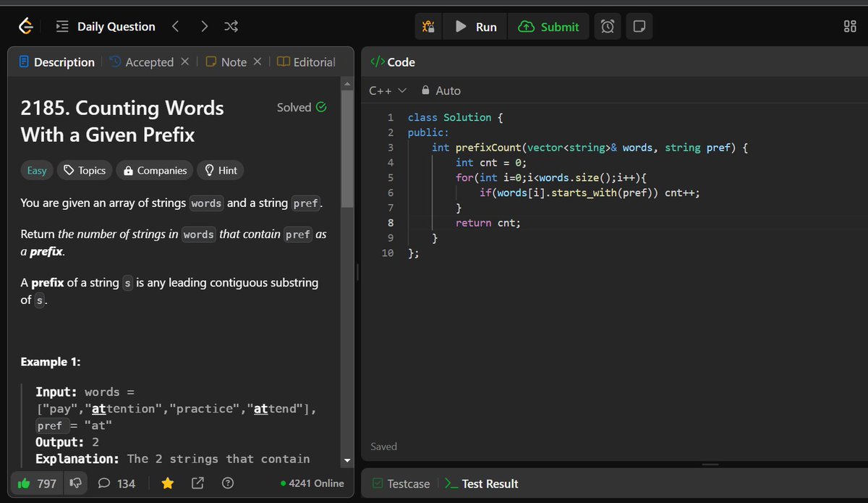868x503 pixels.
Task: Toggle the favorite star icon
Action: [x=168, y=483]
